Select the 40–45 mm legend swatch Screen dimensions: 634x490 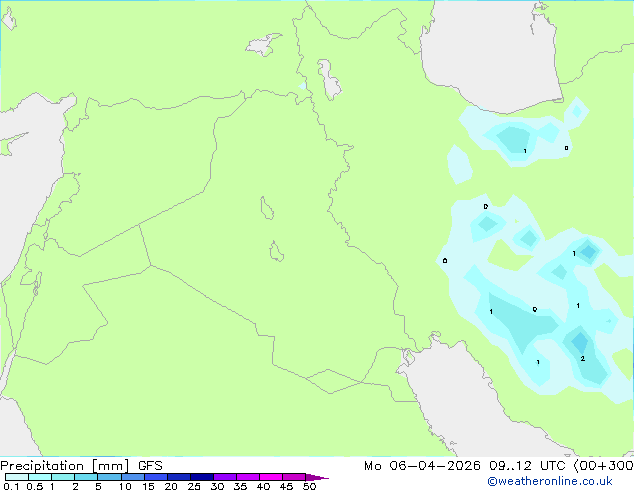point(271,477)
